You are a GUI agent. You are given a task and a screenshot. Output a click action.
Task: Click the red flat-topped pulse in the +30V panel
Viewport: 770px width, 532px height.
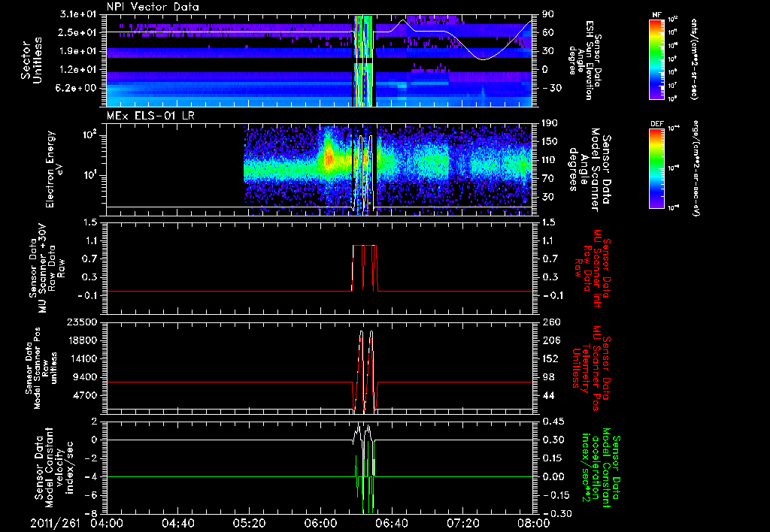click(x=365, y=268)
